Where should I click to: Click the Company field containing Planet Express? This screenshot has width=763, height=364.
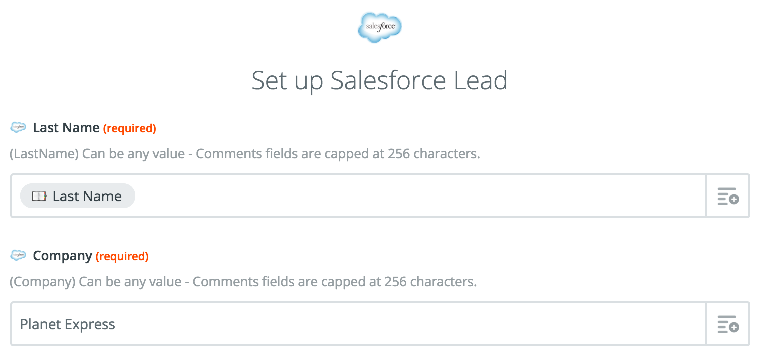coord(358,324)
